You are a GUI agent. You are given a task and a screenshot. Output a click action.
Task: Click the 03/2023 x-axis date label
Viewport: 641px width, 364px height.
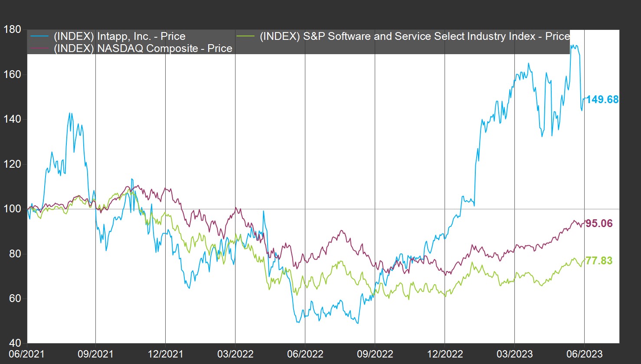click(514, 354)
